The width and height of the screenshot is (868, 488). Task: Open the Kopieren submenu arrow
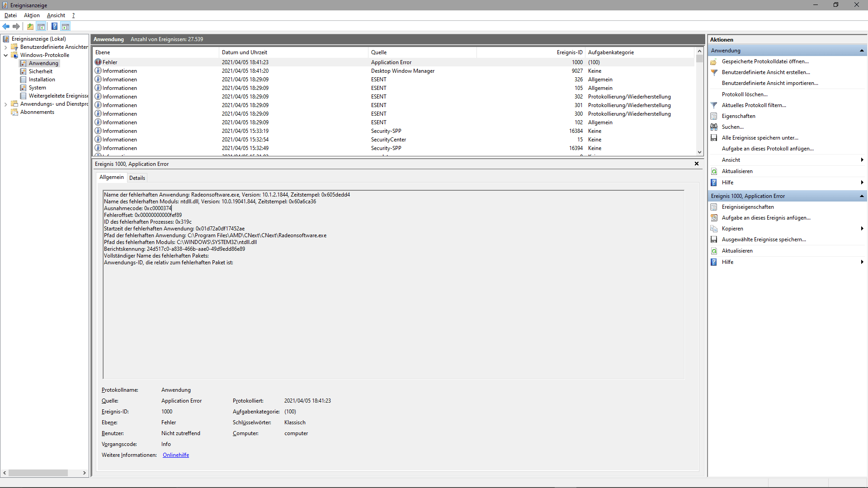(862, 229)
